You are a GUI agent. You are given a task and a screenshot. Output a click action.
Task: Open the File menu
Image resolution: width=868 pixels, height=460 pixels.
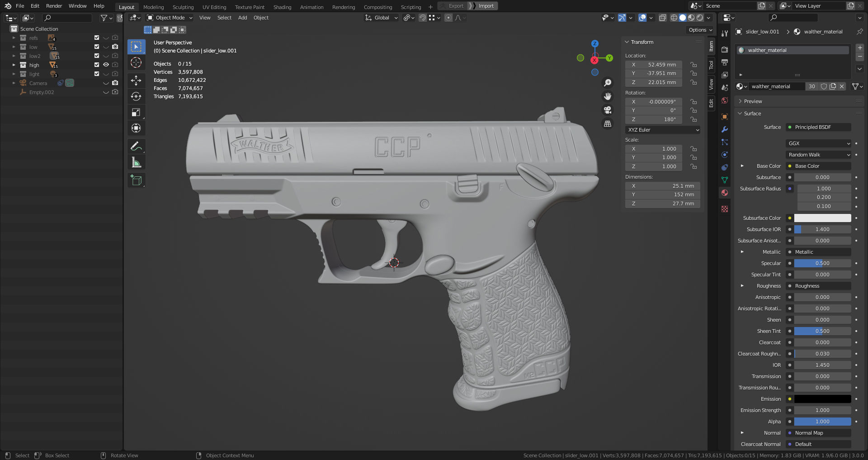[20, 6]
